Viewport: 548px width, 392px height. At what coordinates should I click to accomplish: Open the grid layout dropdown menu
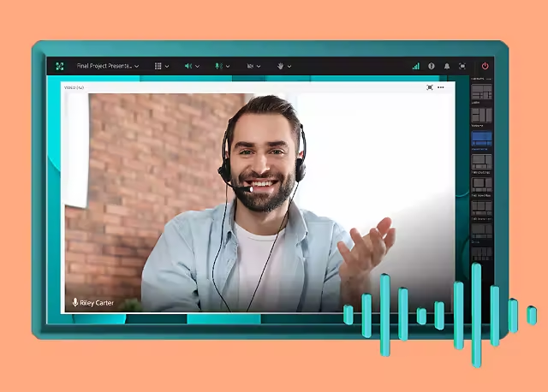[x=158, y=66]
